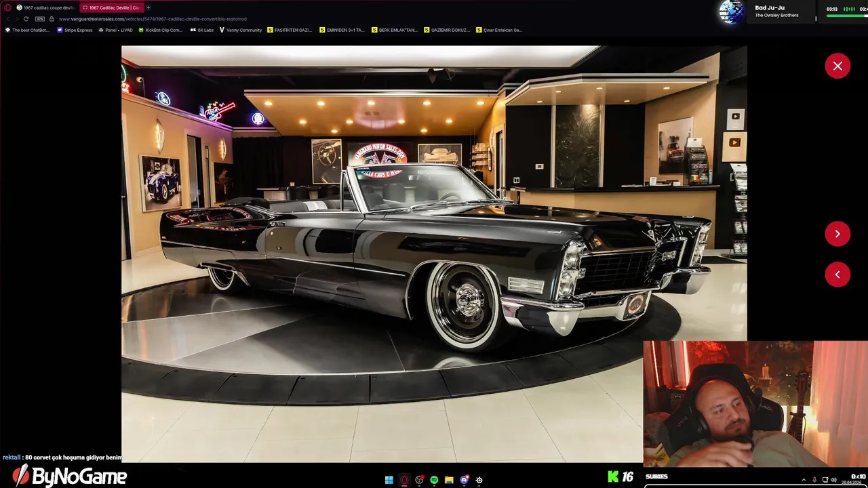Click the microphone tray icon
This screenshot has width=868, height=488.
coord(814,480)
